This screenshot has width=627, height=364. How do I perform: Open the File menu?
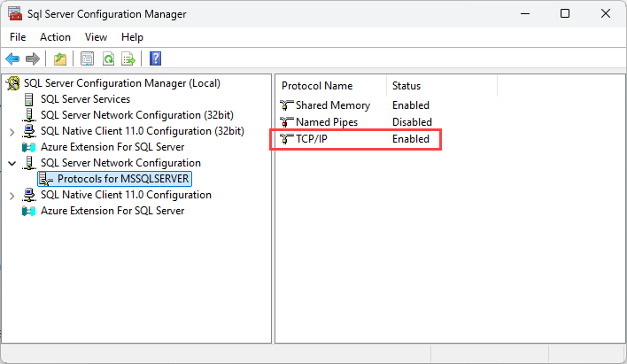(19, 37)
